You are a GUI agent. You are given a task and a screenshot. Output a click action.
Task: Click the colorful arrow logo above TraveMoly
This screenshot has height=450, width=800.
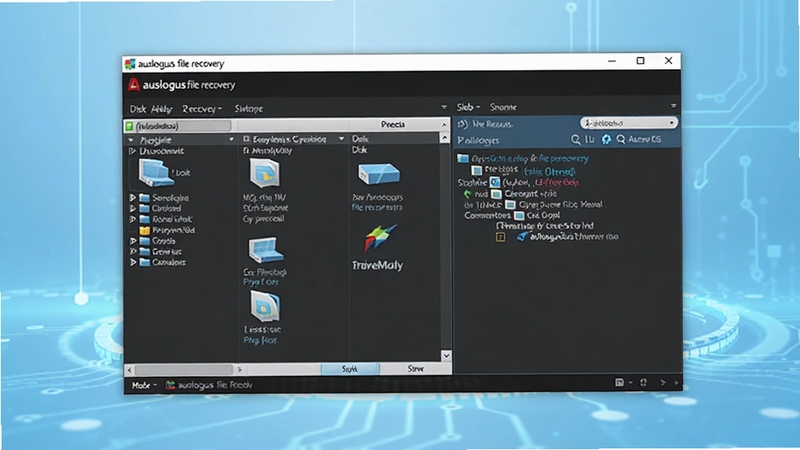click(x=380, y=238)
